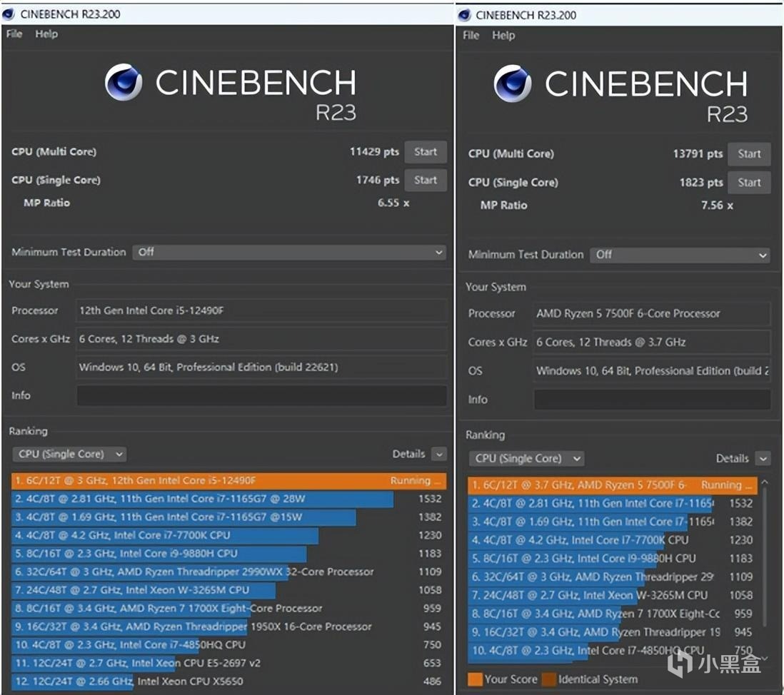Open File menu in right Cinebench window

pyautogui.click(x=471, y=36)
